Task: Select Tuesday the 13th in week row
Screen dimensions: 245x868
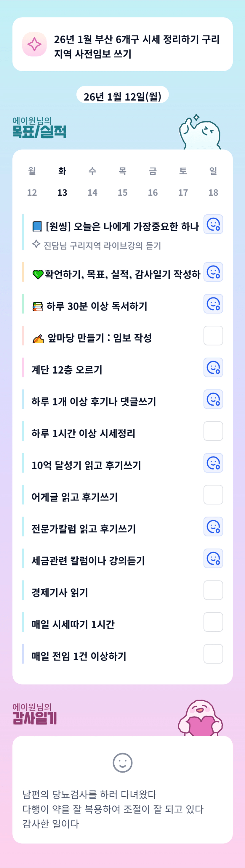Action: (x=62, y=182)
